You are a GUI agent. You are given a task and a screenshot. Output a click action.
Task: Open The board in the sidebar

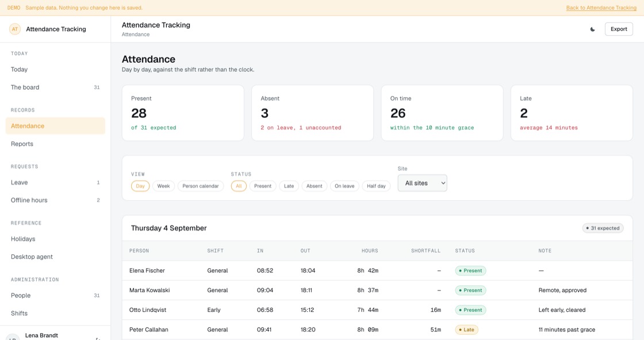(x=55, y=87)
